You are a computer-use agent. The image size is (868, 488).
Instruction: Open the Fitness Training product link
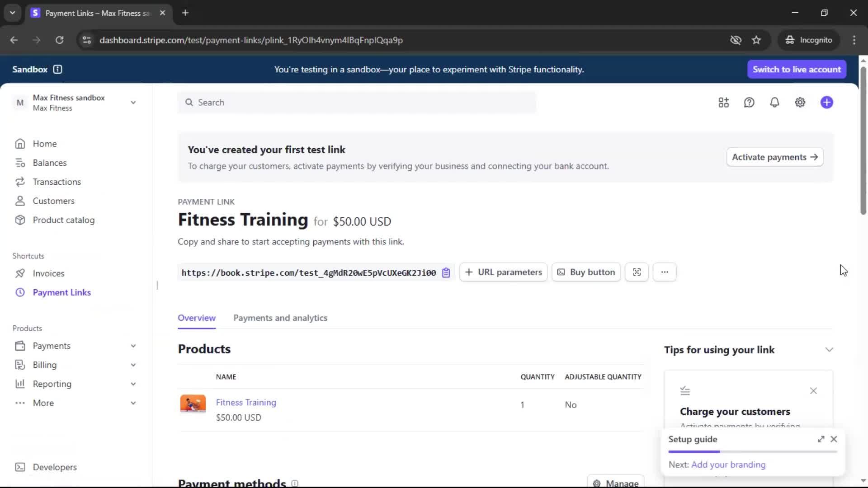click(245, 402)
